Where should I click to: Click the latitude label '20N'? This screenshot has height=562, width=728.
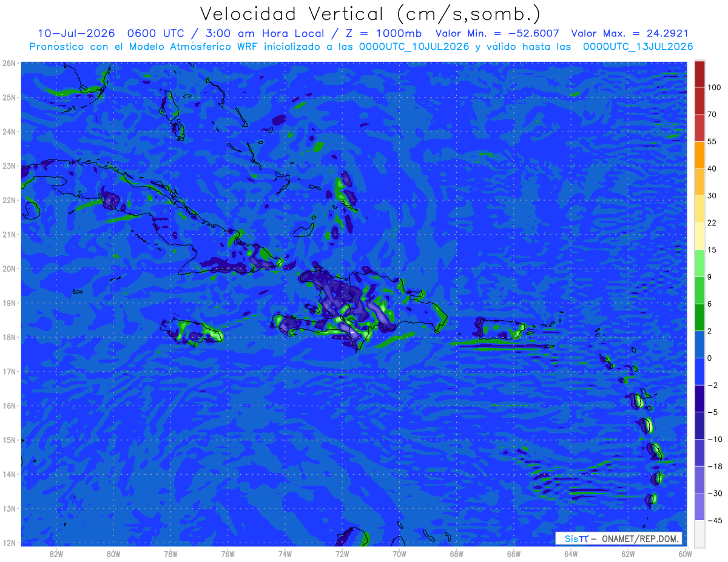(x=9, y=269)
